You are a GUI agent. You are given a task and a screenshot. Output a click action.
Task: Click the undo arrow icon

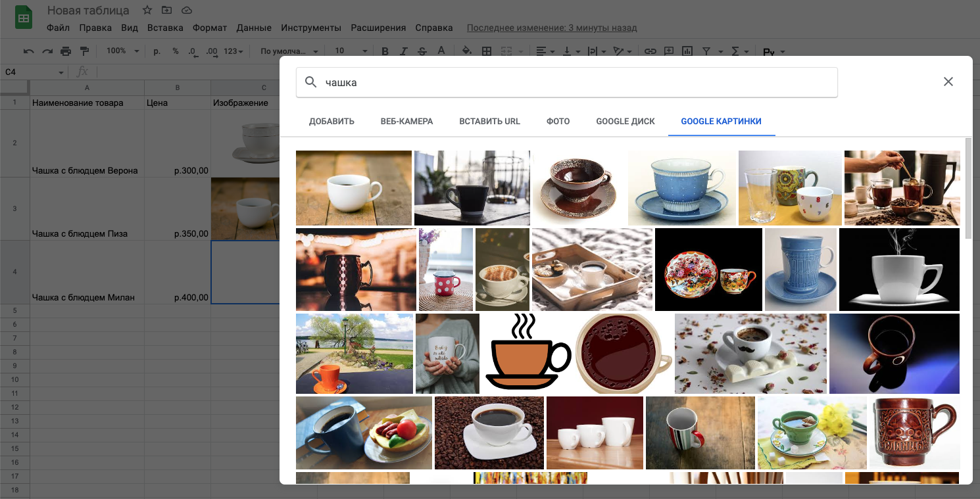(x=28, y=51)
